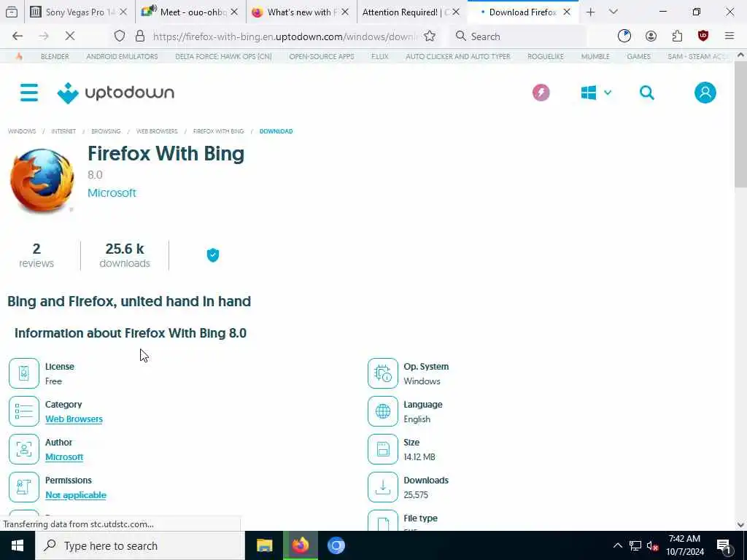Screen dimensions: 747x560
Task: Click the taskbar search box
Action: coord(139,545)
